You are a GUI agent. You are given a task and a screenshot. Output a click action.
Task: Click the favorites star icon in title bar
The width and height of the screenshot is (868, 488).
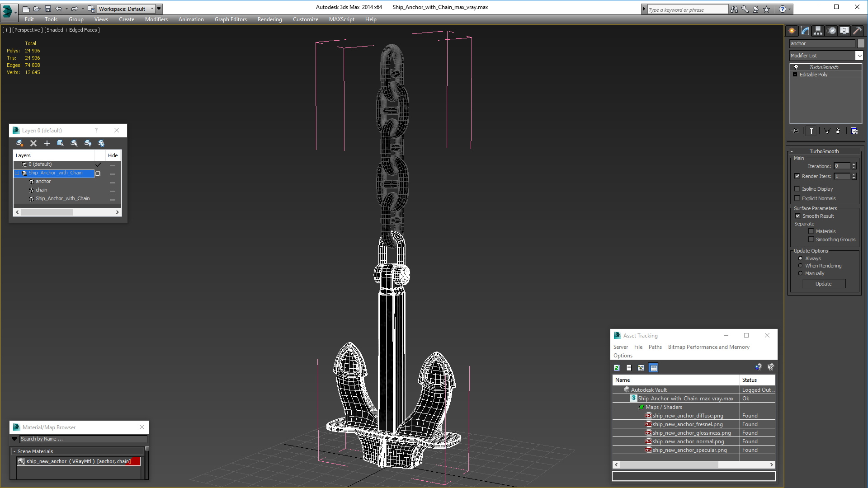[x=767, y=9]
